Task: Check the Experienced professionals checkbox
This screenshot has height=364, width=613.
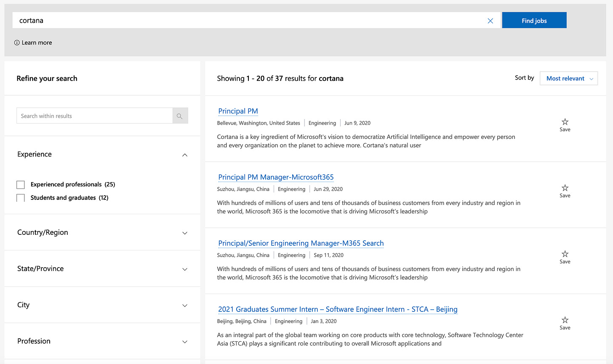Action: (x=21, y=185)
